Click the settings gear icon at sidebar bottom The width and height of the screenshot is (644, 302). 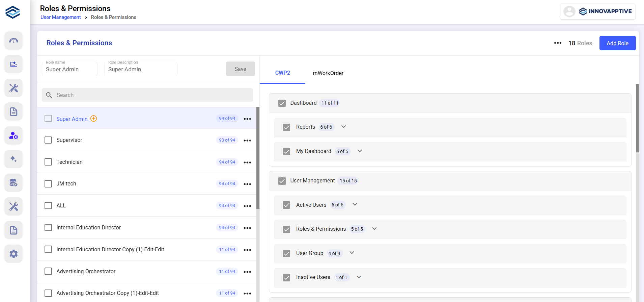point(13,254)
